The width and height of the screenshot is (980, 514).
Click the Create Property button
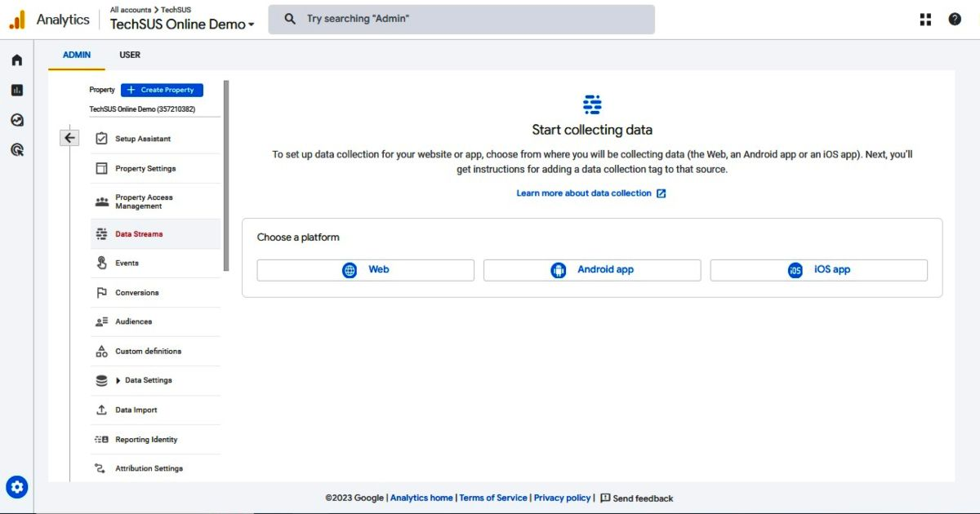tap(162, 90)
